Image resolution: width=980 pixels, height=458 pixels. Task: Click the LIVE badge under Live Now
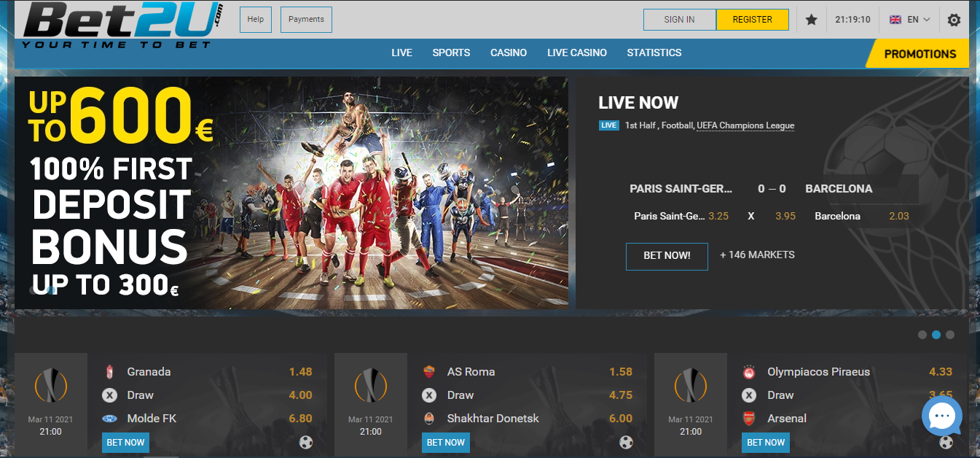pos(608,125)
